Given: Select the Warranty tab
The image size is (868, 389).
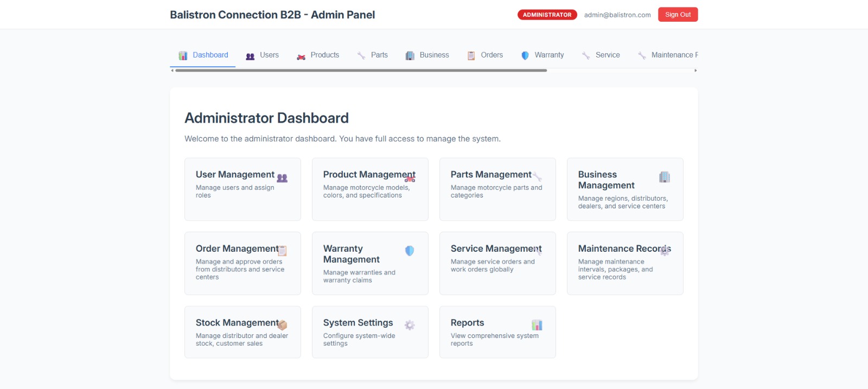Looking at the screenshot, I should pos(542,55).
